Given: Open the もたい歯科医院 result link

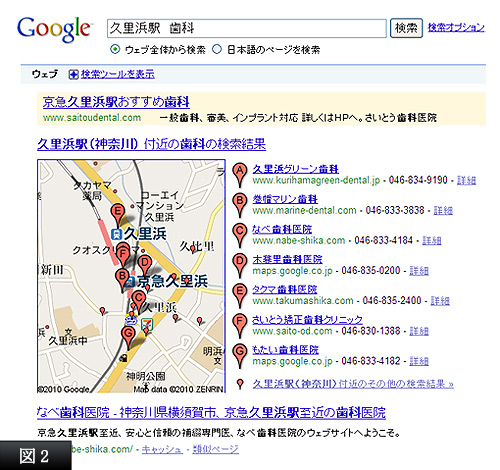Looking at the screenshot, I should click(285, 350).
